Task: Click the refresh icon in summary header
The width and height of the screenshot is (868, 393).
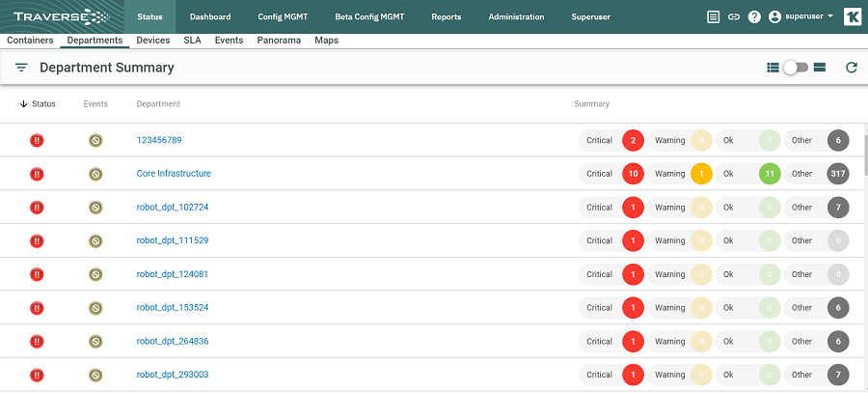Action: [x=852, y=68]
